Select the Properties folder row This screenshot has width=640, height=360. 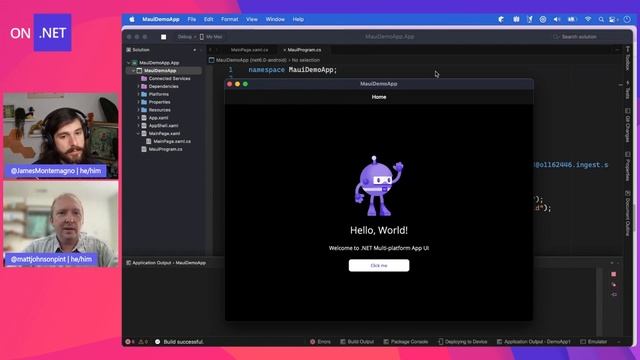(x=160, y=102)
